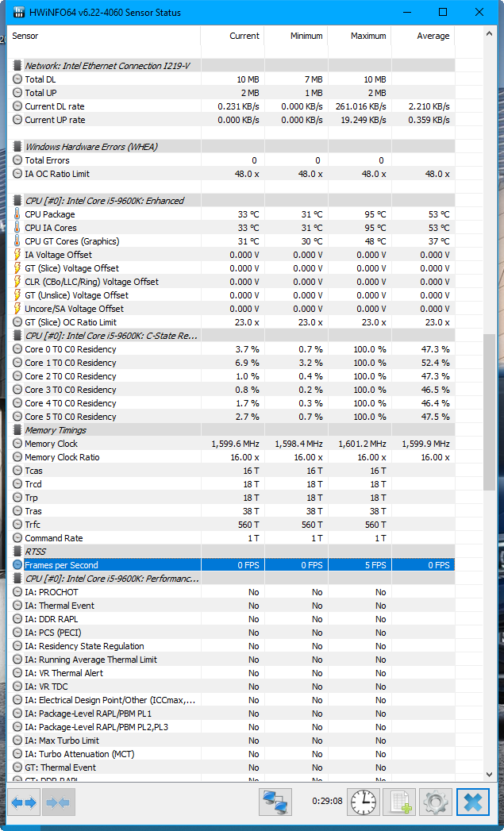Click circle icon beside Total DL
This screenshot has height=831, width=504.
click(17, 79)
